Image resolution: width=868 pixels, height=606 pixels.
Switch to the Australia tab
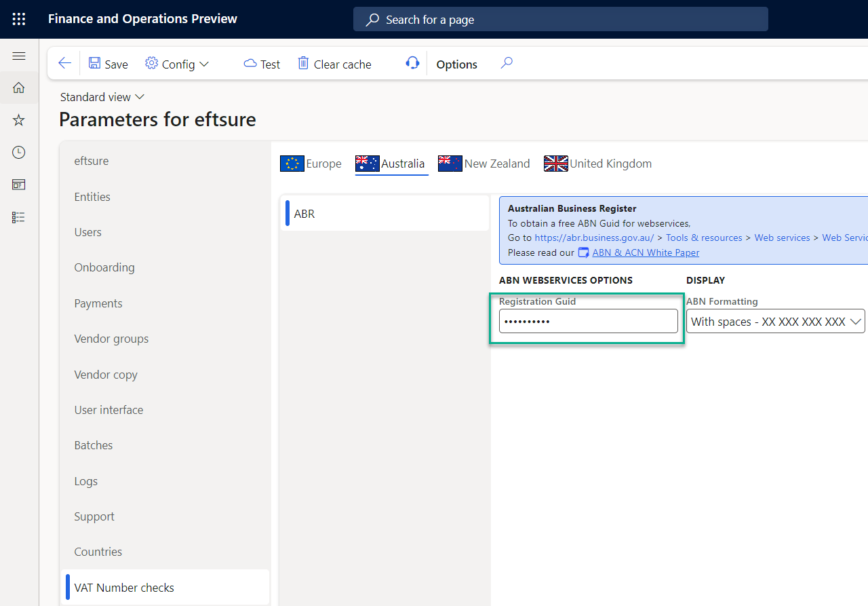391,164
